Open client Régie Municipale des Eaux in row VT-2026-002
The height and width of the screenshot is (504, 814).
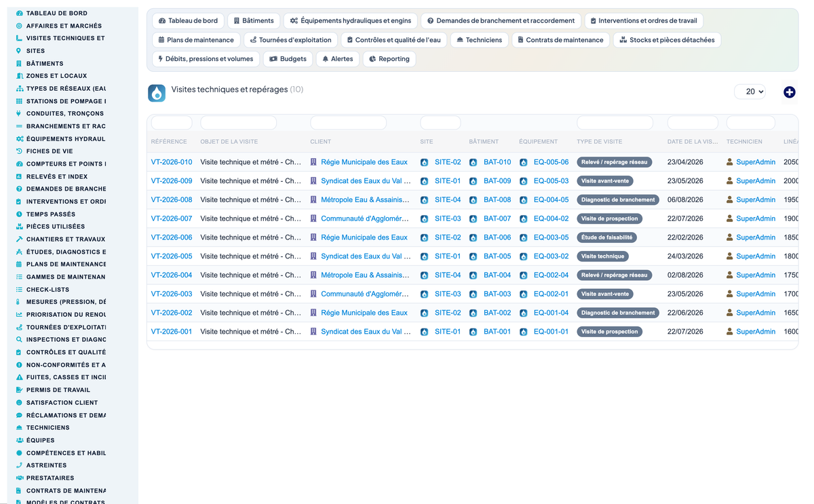tap(364, 313)
